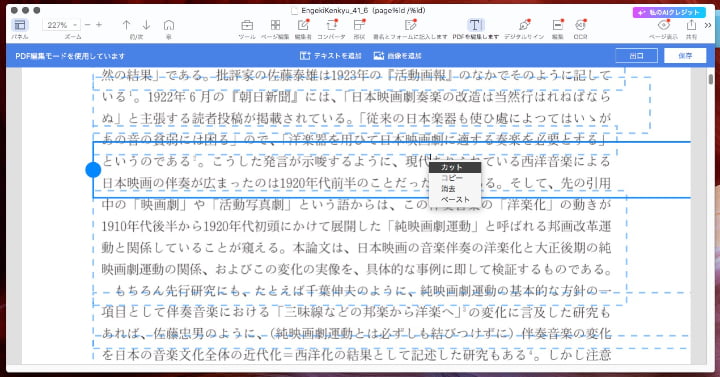
Task: Choose コピー from the context menu
Action: 455,178
